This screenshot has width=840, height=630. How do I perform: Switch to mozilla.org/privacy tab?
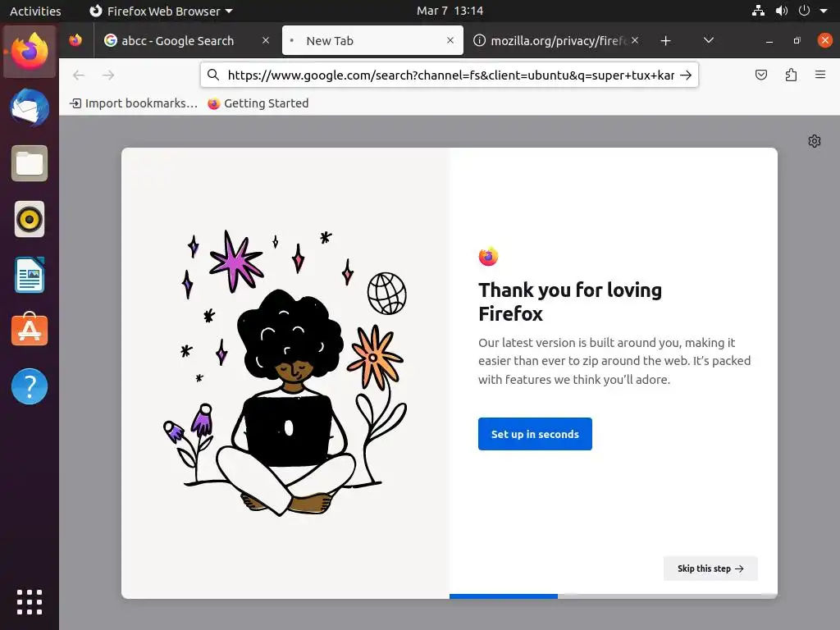pyautogui.click(x=557, y=41)
